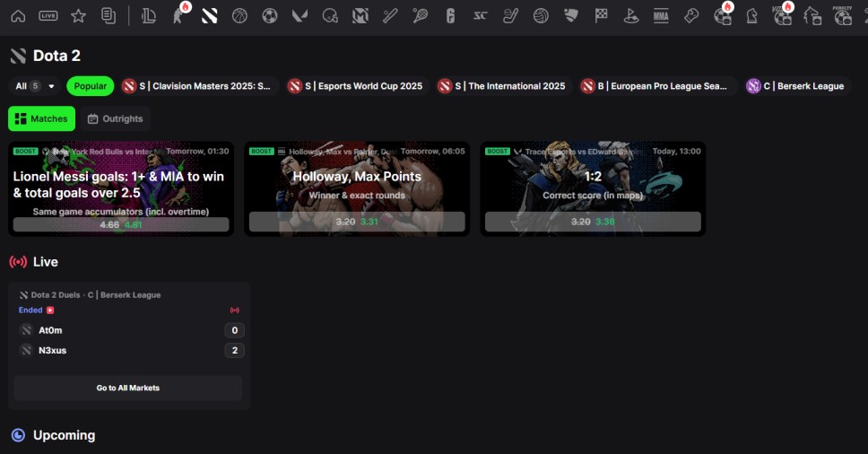
Task: Select the Valorant icon
Action: (x=299, y=16)
